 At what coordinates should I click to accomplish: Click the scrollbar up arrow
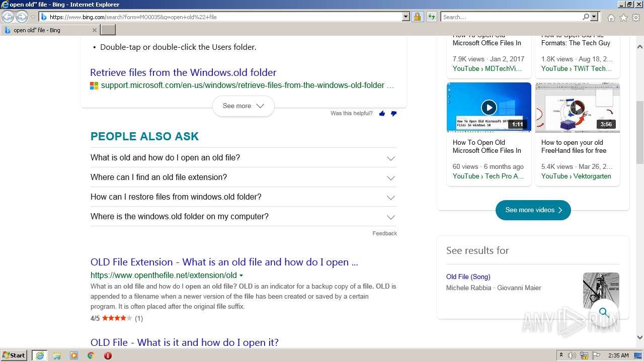[x=640, y=47]
